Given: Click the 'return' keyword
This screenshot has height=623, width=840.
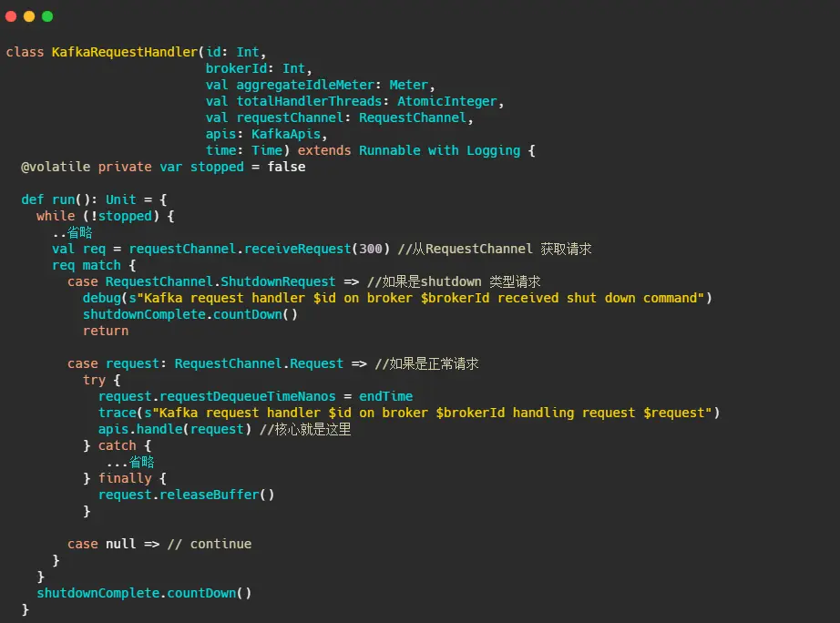Looking at the screenshot, I should [x=106, y=331].
